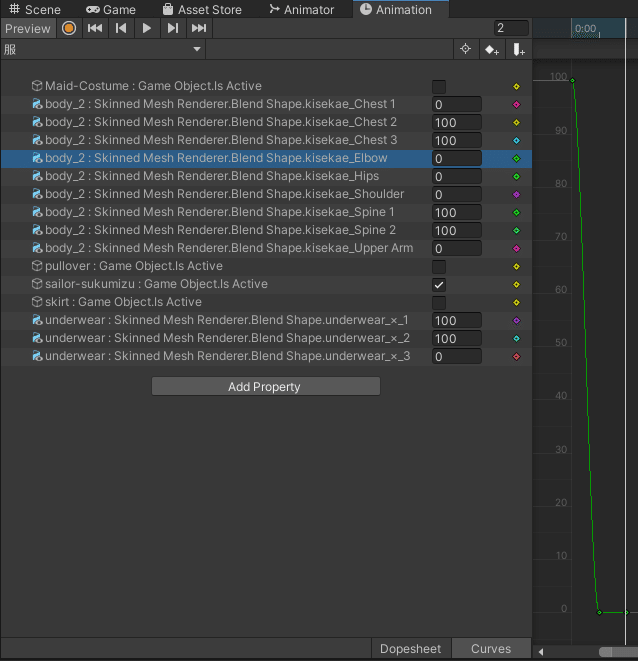Click keyframe diamond for underwear_x_2

(x=516, y=339)
